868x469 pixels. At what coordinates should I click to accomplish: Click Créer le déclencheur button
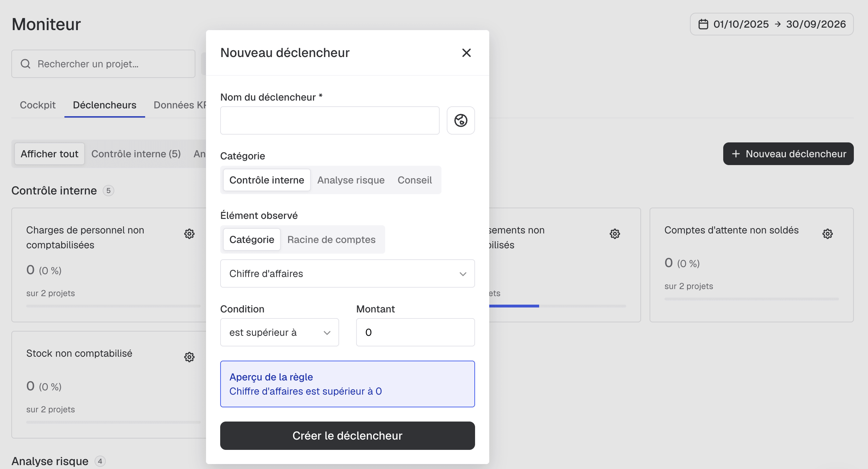(347, 436)
